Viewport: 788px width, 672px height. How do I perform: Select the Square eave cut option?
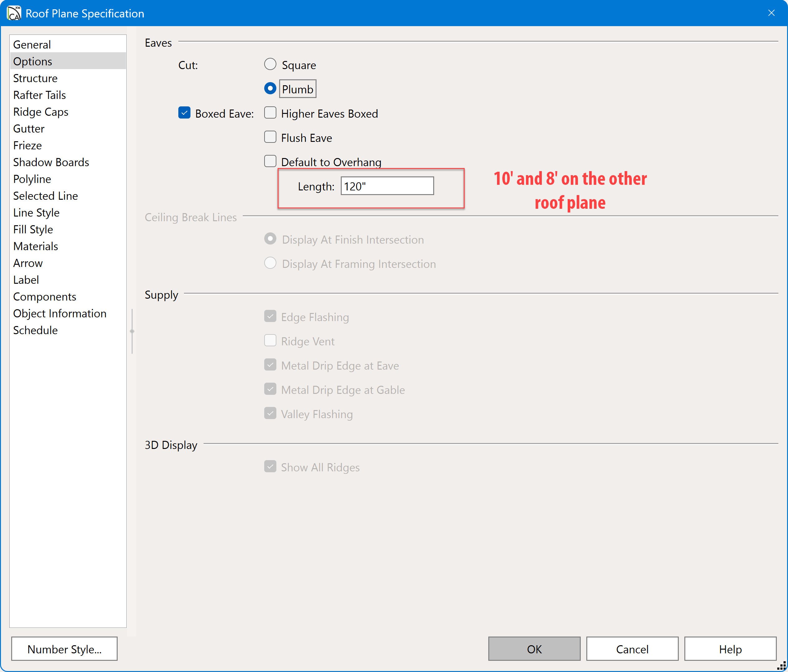coord(270,65)
